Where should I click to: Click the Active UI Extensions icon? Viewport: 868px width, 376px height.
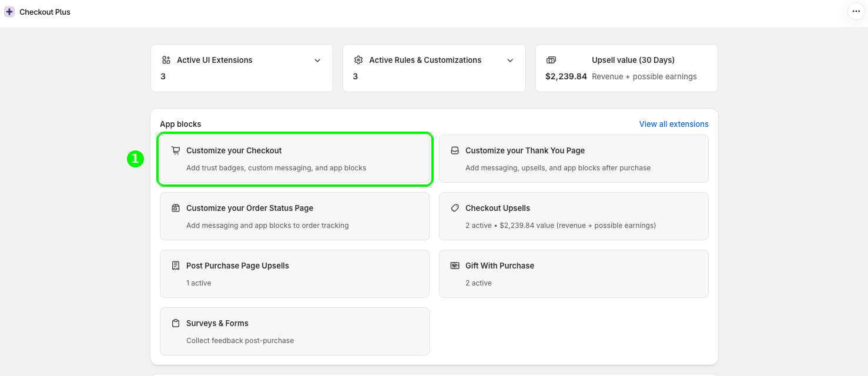tap(166, 60)
